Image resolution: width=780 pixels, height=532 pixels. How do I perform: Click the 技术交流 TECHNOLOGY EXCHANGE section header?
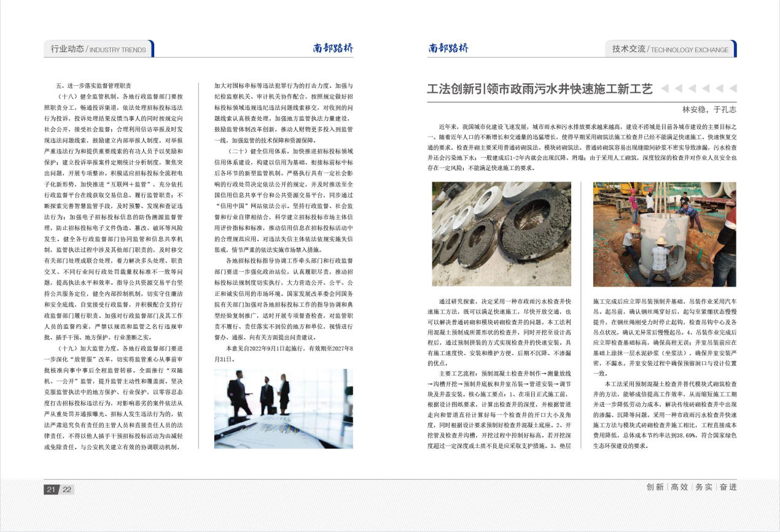(671, 49)
